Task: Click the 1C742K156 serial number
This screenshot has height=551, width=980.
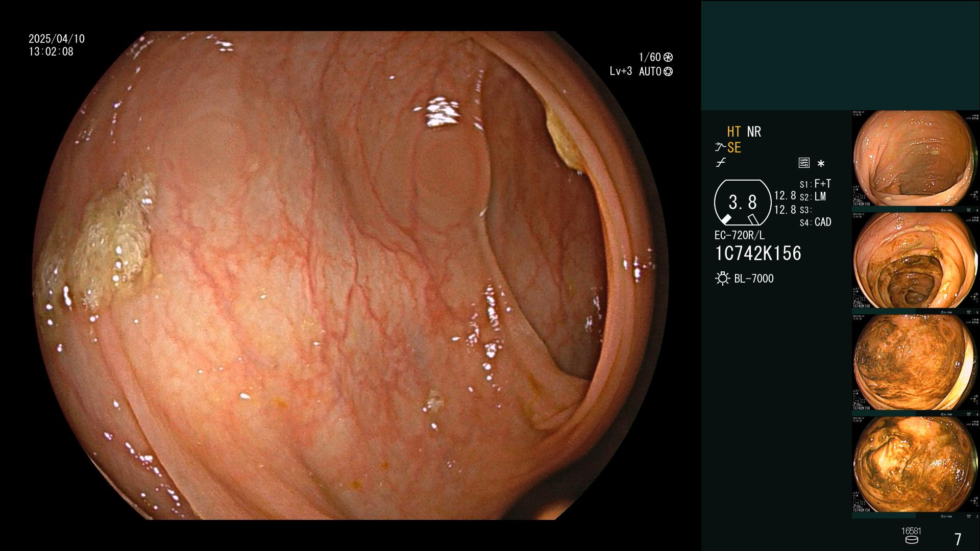Action: [x=758, y=254]
